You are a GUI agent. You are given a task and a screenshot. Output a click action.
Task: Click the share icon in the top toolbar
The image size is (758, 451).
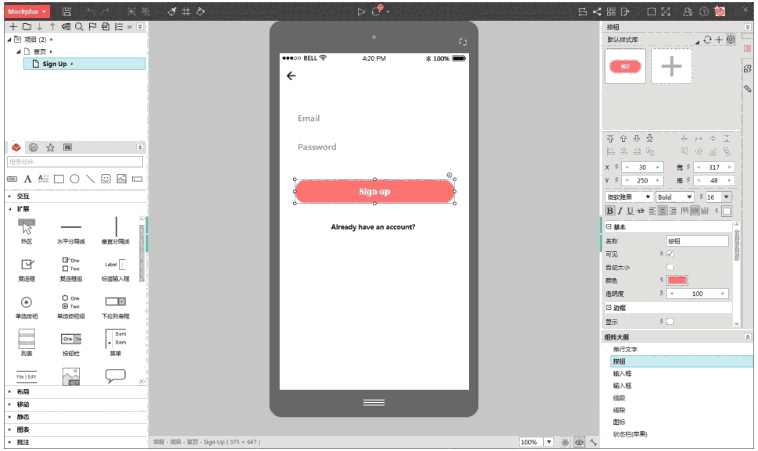[x=597, y=12]
